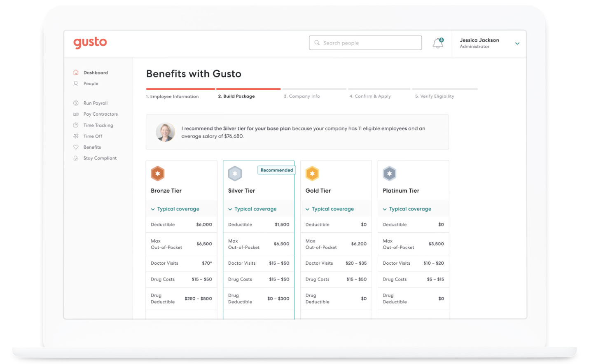Open Pay Contractors in sidebar
This screenshot has width=589, height=364.
tap(101, 114)
